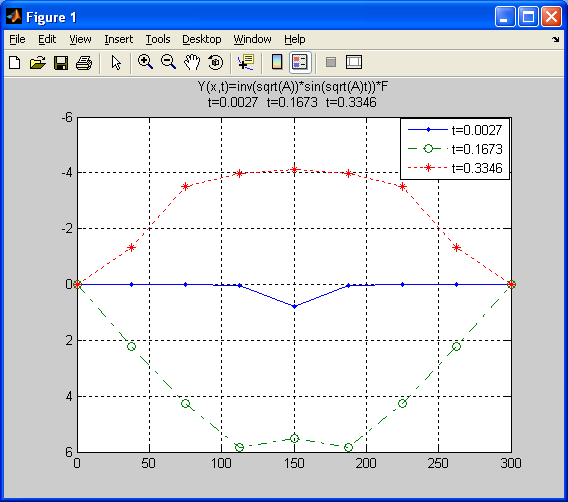Toggle the Insert Legend button off

(x=300, y=62)
